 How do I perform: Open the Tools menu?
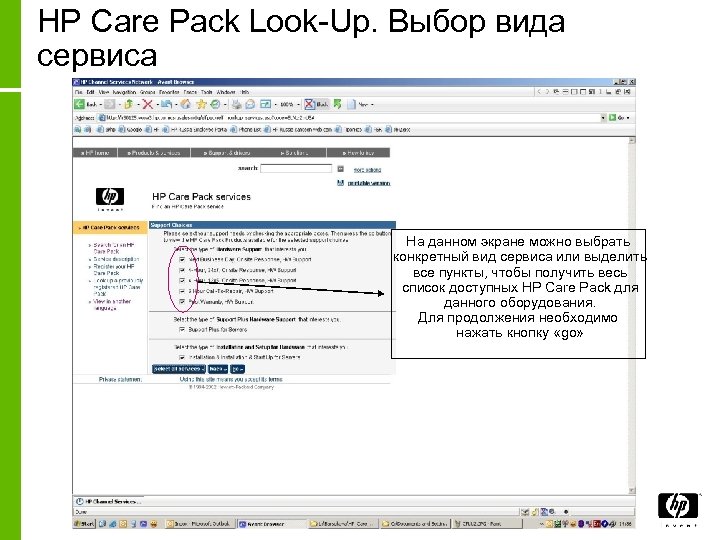coord(207,92)
